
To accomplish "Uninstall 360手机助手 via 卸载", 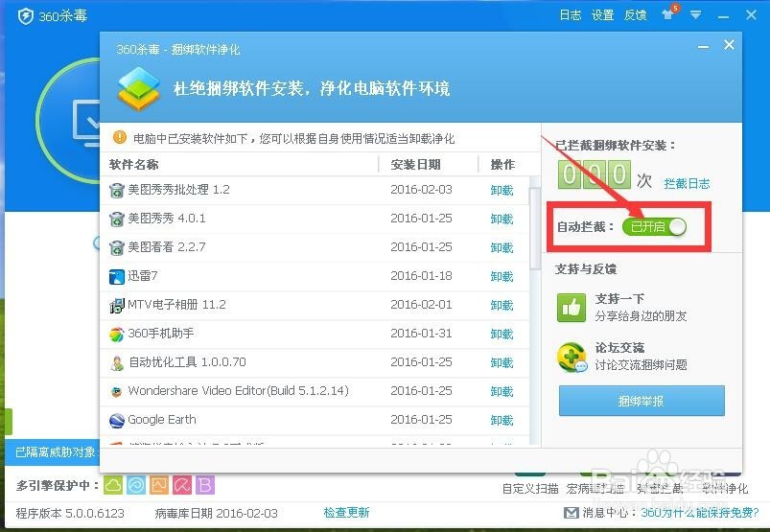I will point(502,334).
